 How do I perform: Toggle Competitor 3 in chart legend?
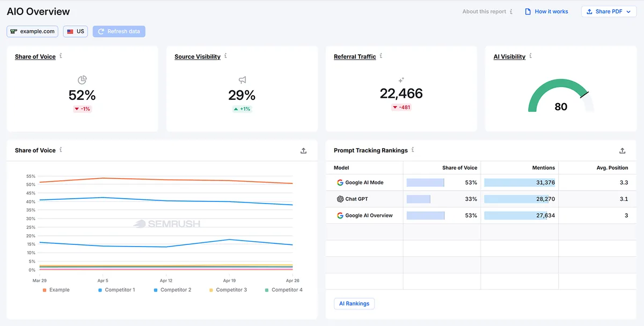tap(228, 290)
